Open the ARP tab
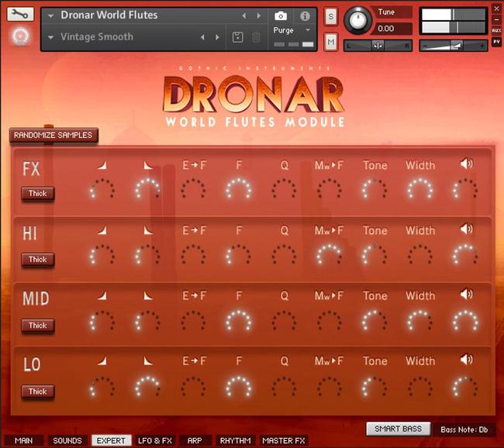This screenshot has width=504, height=448. pos(195,440)
